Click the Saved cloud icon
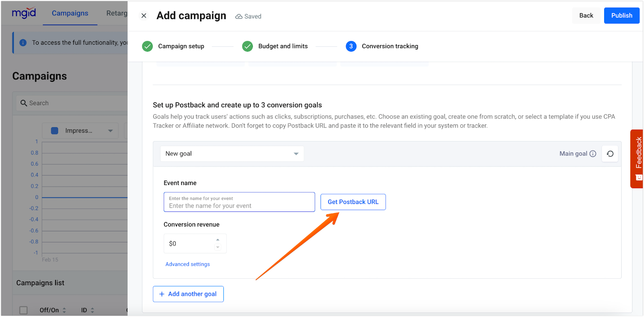Image resolution: width=644 pixels, height=317 pixels. (239, 17)
